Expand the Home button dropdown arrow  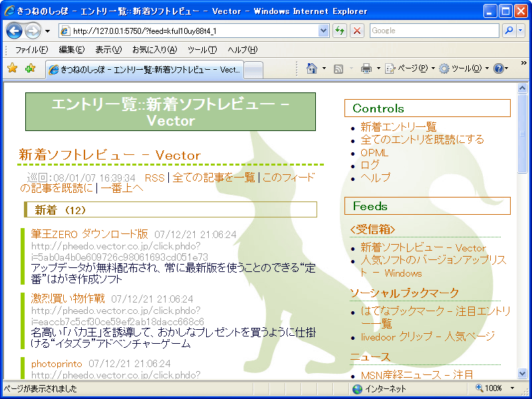pyautogui.click(x=324, y=68)
